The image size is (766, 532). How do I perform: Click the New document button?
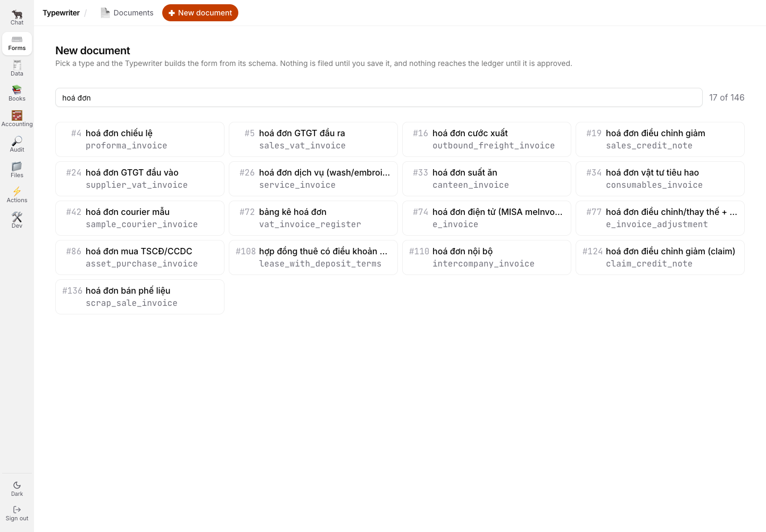coord(200,13)
